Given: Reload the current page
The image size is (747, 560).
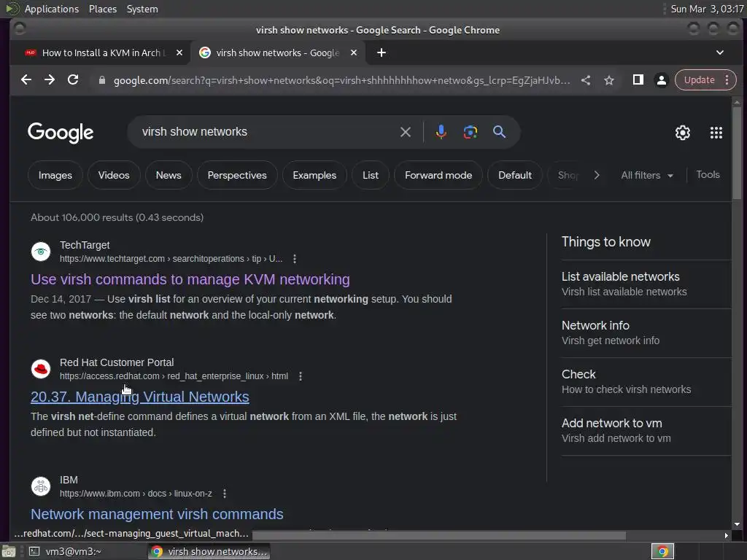Looking at the screenshot, I should 73,80.
